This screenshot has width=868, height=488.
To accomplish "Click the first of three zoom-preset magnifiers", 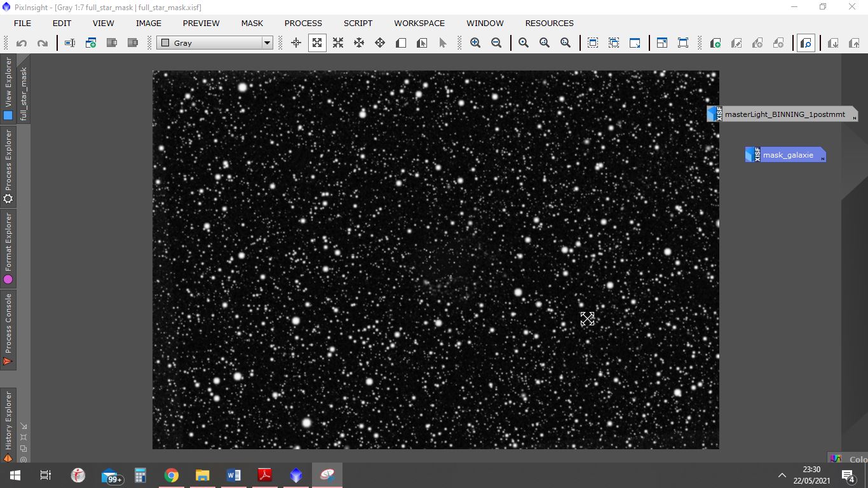I will (x=524, y=43).
